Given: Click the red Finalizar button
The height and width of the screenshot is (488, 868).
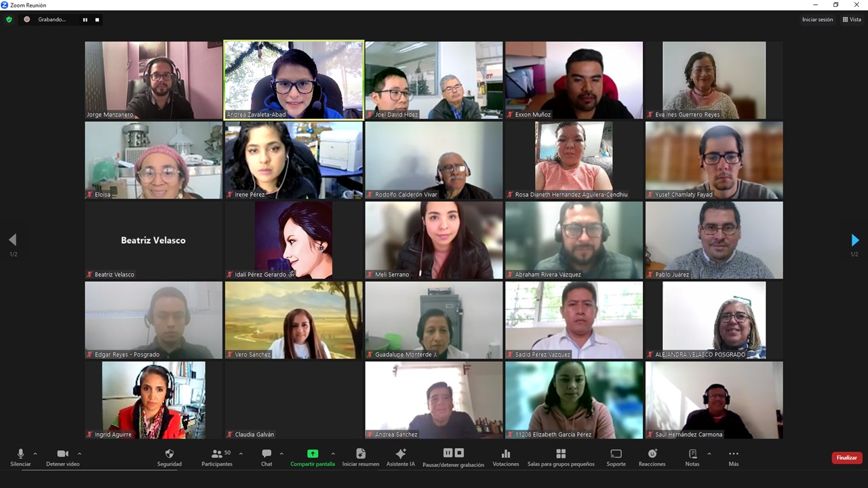Looking at the screenshot, I should (x=846, y=457).
